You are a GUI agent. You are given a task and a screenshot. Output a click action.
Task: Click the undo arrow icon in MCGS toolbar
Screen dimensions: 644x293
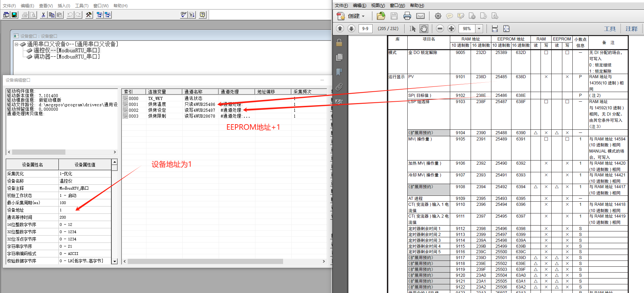click(x=70, y=15)
